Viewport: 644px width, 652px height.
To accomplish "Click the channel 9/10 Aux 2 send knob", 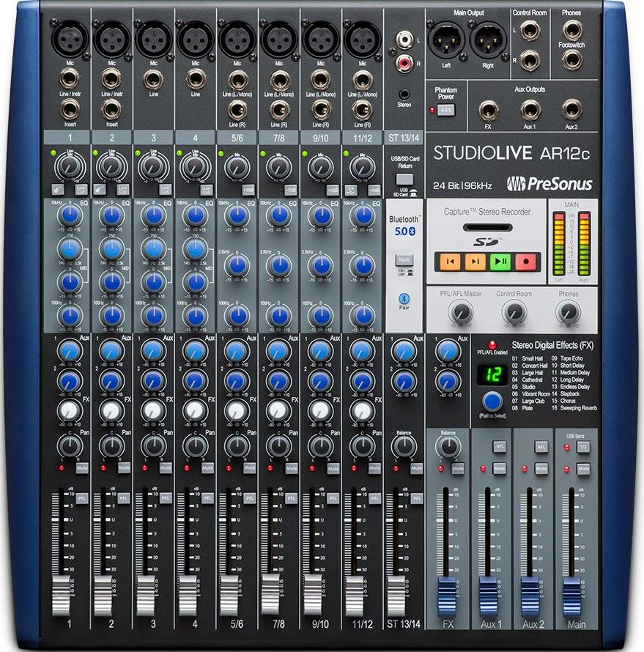I will click(x=320, y=381).
